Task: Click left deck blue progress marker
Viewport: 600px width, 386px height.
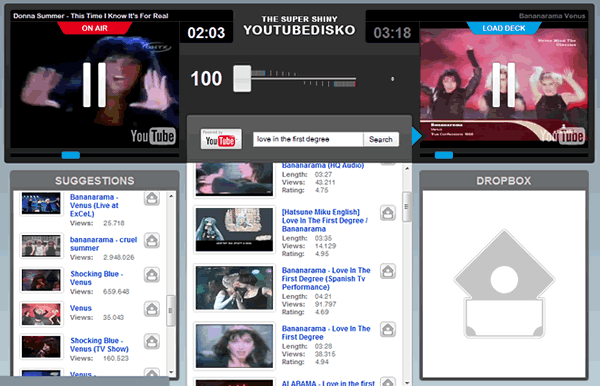Action: pyautogui.click(x=71, y=155)
